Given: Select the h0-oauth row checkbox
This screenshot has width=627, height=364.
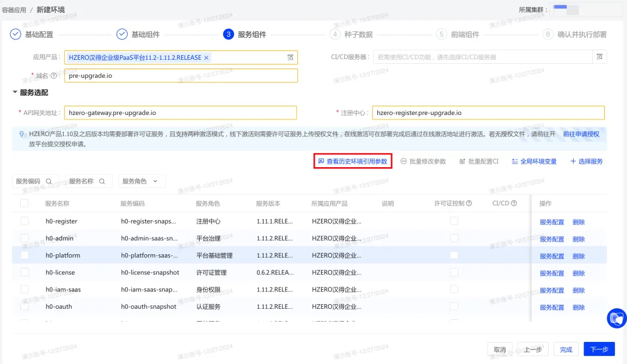Looking at the screenshot, I should point(24,307).
